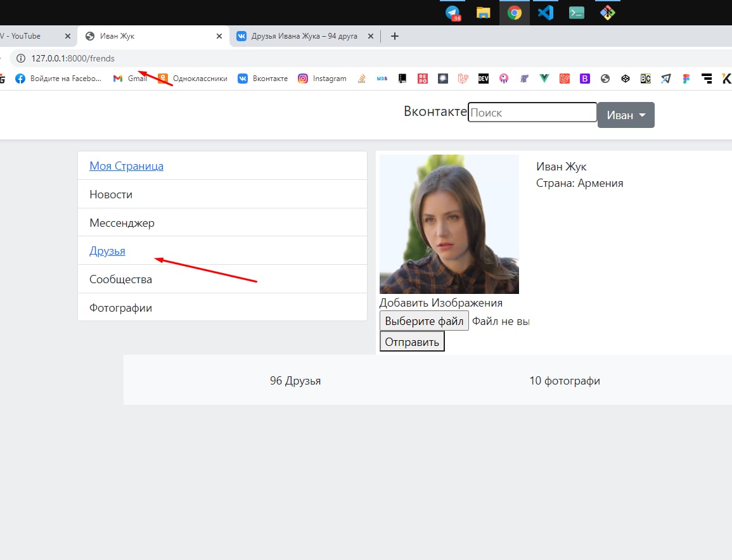Screen dimensions: 732x560
Task: Open Telegram from the taskbar
Action: (x=453, y=13)
